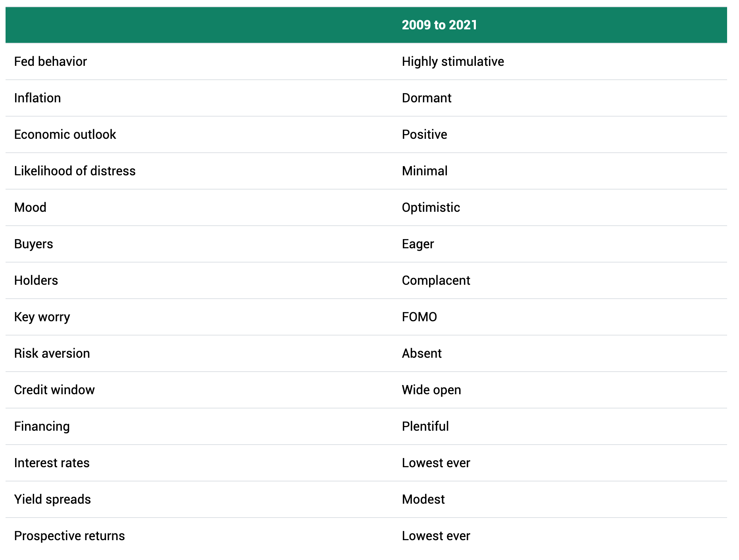Select the "Prospective returns" row label

coord(69,536)
